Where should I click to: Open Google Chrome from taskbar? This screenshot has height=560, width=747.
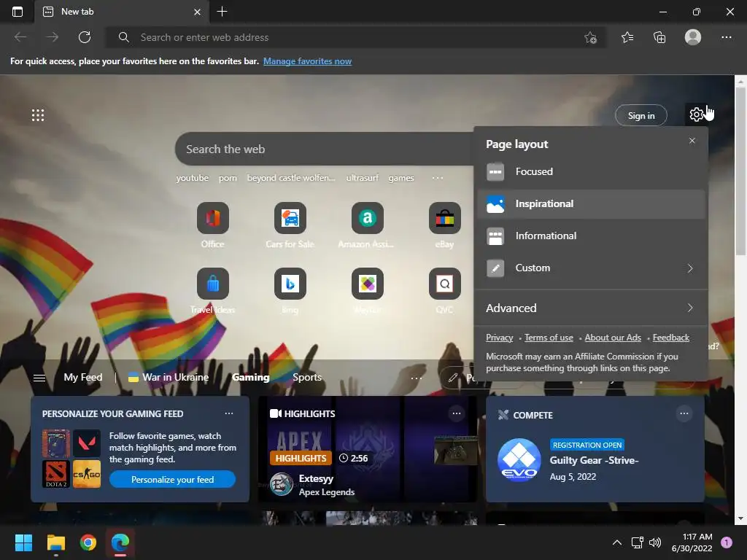pyautogui.click(x=88, y=542)
